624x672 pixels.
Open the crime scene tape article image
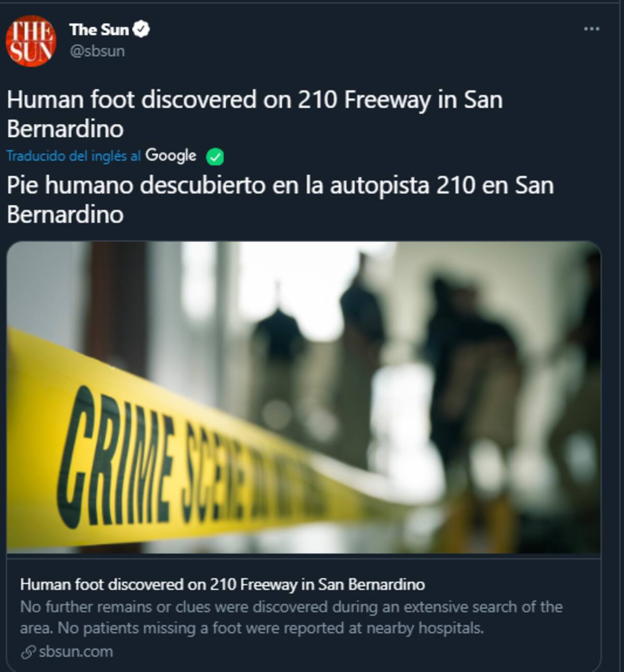point(304,397)
